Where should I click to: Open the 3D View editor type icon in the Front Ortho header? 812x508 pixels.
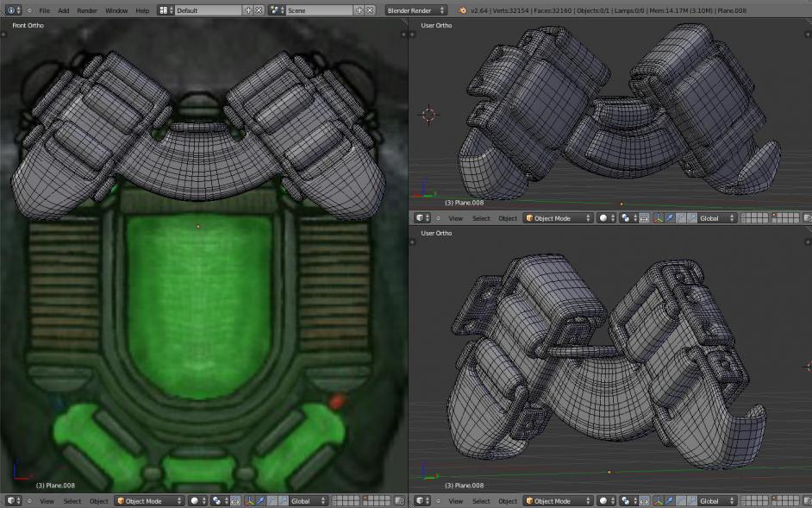(12, 501)
